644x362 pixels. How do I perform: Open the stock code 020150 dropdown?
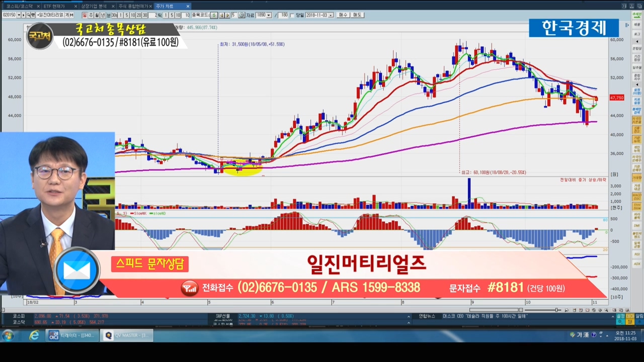[19, 15]
